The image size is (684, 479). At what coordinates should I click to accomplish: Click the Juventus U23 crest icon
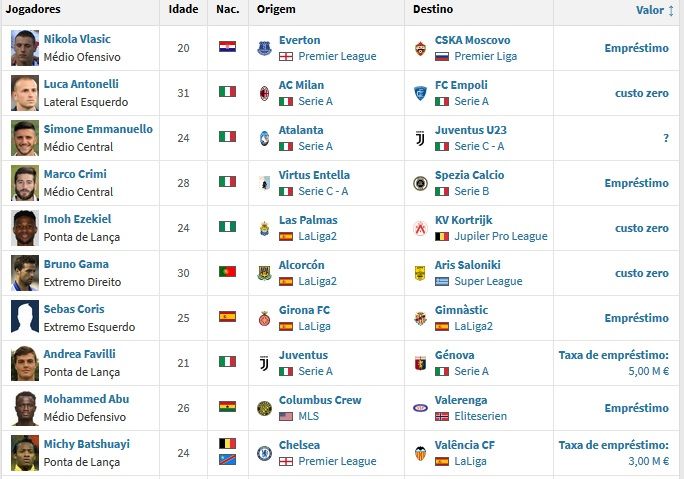pyautogui.click(x=420, y=138)
